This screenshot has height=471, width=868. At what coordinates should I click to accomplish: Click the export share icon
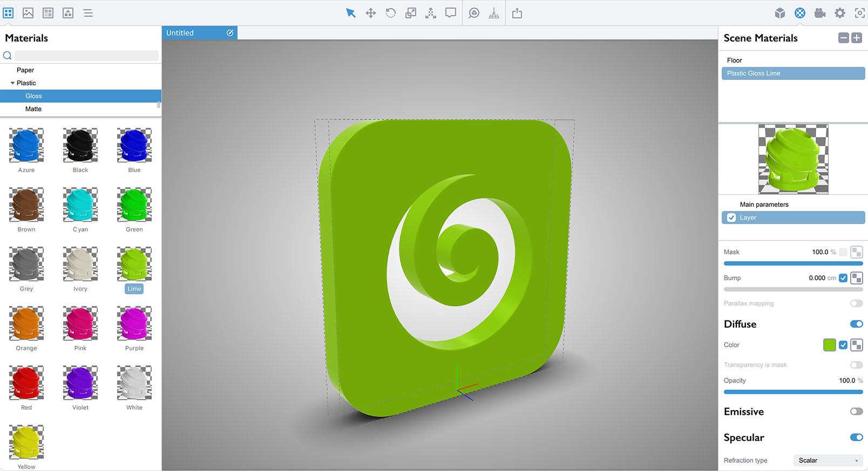click(x=517, y=13)
